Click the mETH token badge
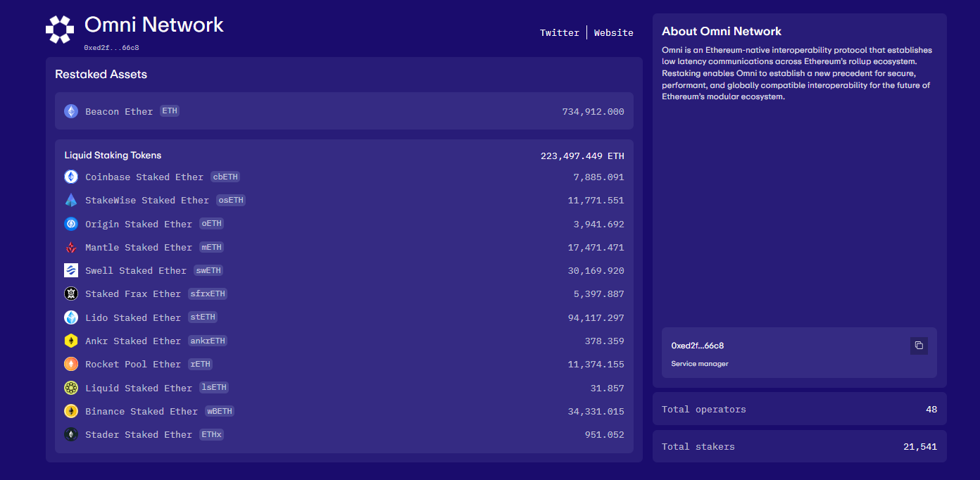 point(212,247)
